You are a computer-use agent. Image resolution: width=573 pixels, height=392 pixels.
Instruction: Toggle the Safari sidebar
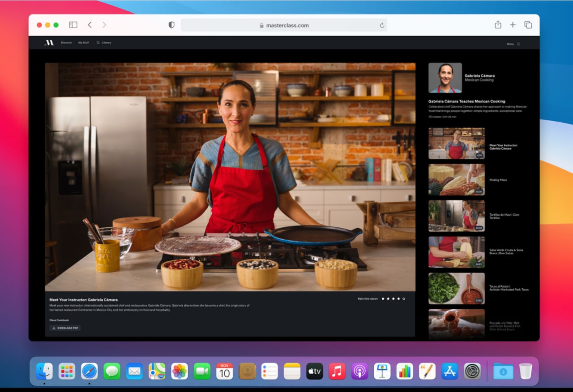[73, 25]
